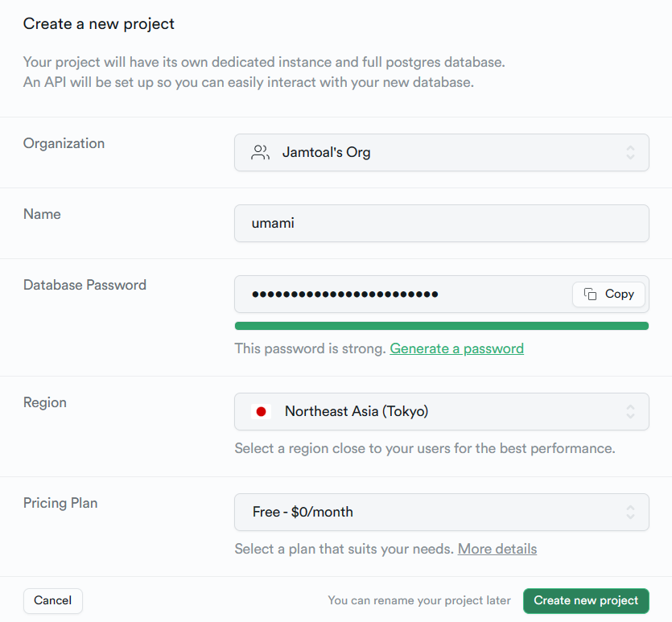
Task: Cancel the project creation
Action: 53,600
